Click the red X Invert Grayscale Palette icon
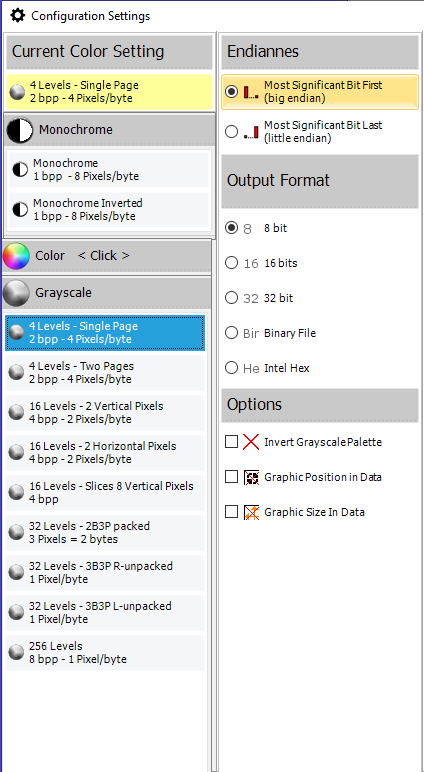Viewport: 424px width, 772px height. pyautogui.click(x=251, y=442)
